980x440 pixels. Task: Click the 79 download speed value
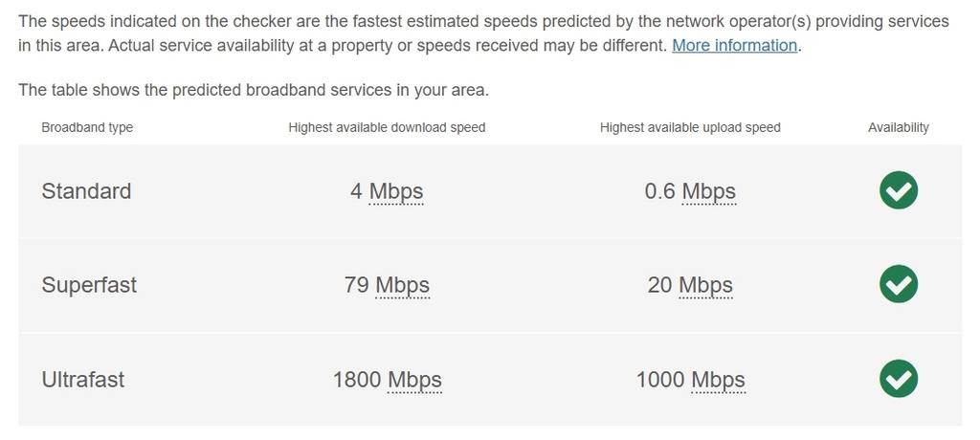tap(356, 285)
